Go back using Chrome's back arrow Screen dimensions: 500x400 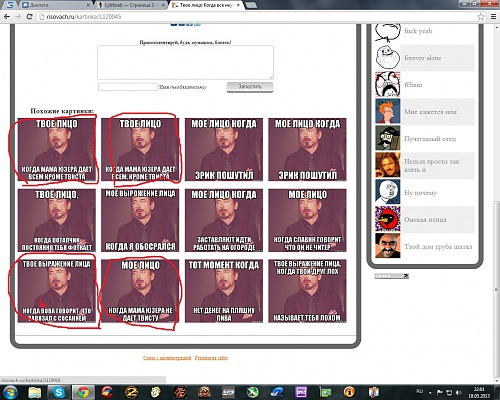7,16
